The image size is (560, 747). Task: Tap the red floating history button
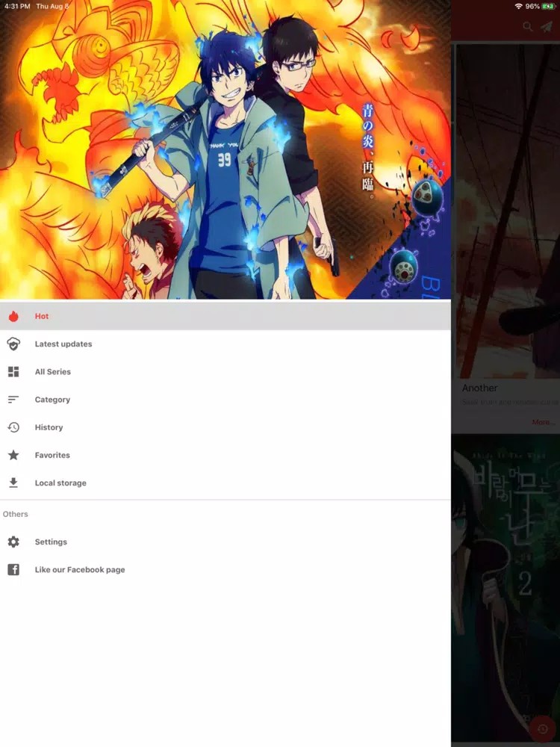tap(542, 729)
